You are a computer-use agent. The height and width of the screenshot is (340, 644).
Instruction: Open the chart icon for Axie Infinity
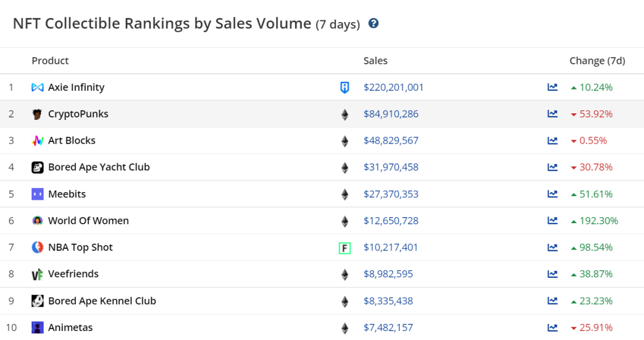pos(552,87)
